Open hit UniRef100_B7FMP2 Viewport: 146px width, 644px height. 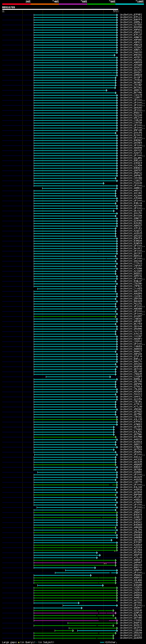[131, 15]
